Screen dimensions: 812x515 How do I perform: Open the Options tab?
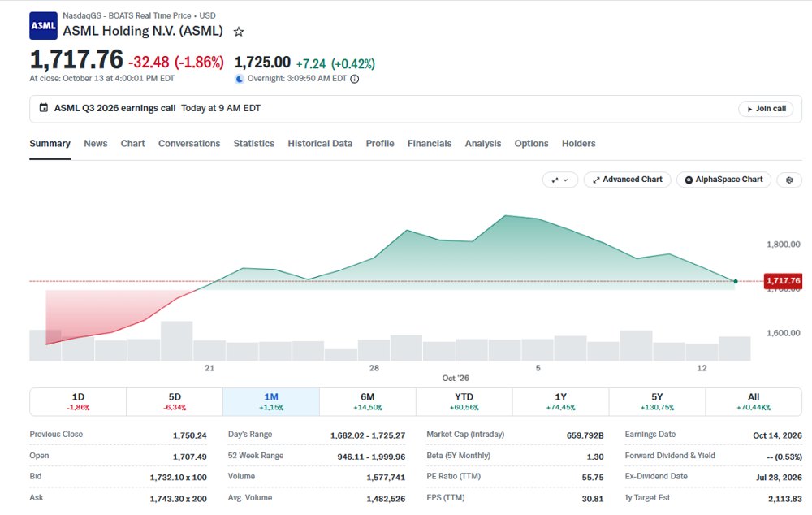531,144
